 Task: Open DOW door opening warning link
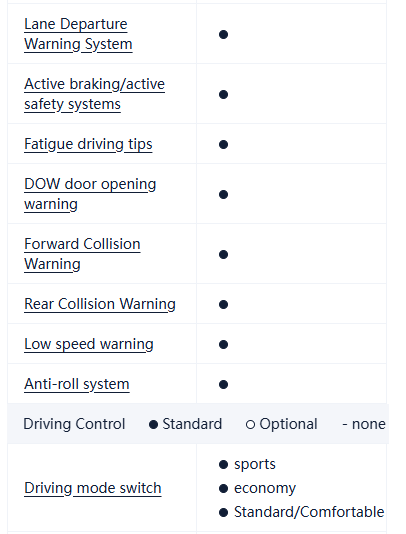(x=90, y=194)
